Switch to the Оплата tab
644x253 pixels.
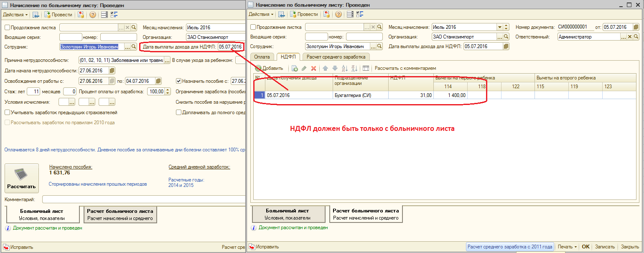point(262,57)
